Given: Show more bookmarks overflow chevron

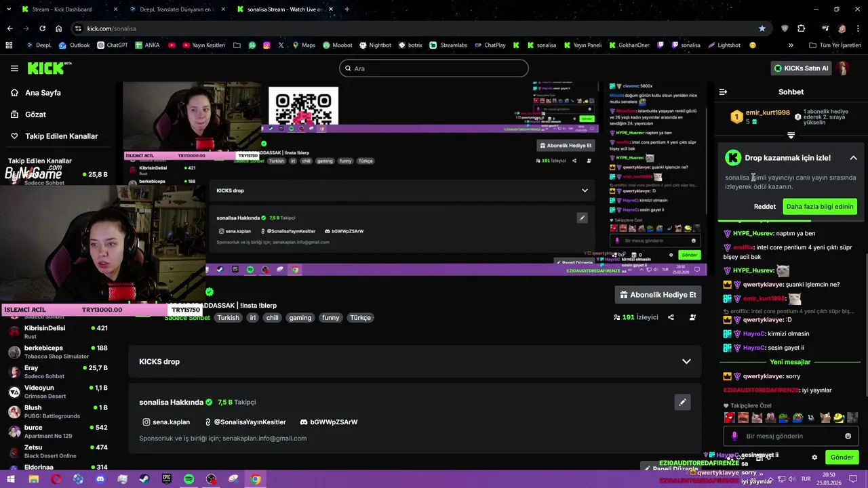Looking at the screenshot, I should point(791,45).
